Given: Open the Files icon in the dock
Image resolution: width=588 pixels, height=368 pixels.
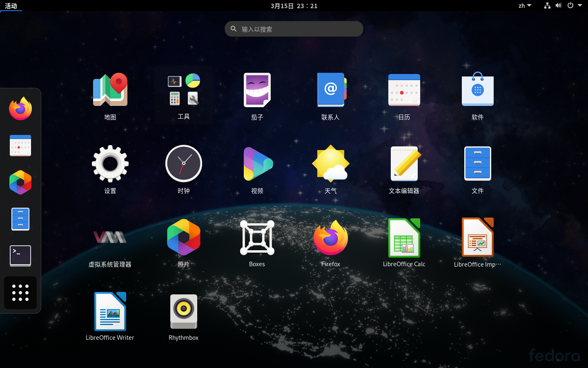Looking at the screenshot, I should (20, 219).
